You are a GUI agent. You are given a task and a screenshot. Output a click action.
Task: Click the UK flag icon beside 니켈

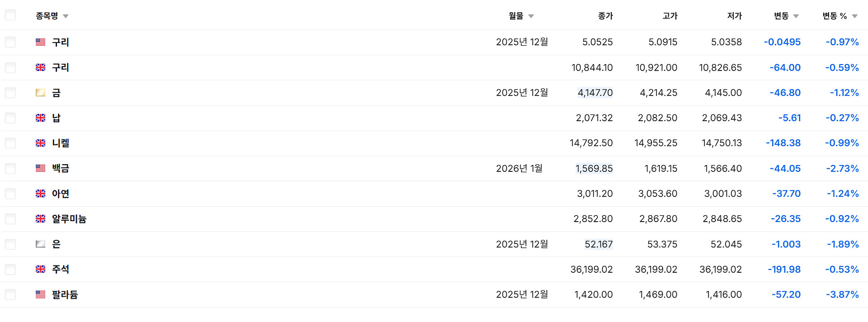[x=41, y=143]
